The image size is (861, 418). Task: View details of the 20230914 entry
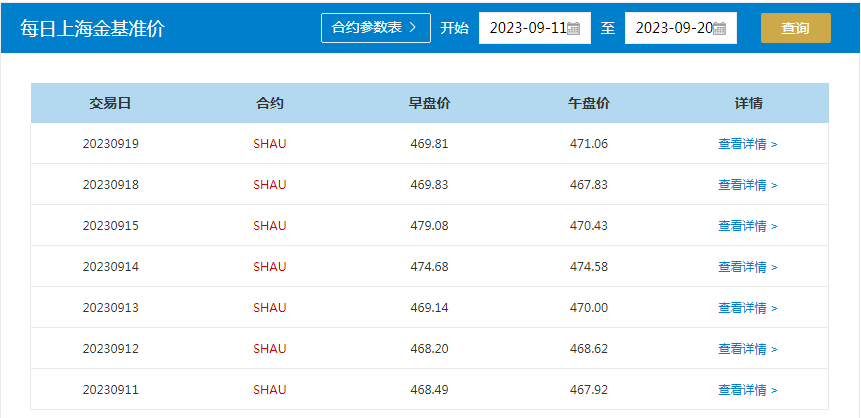coord(747,267)
